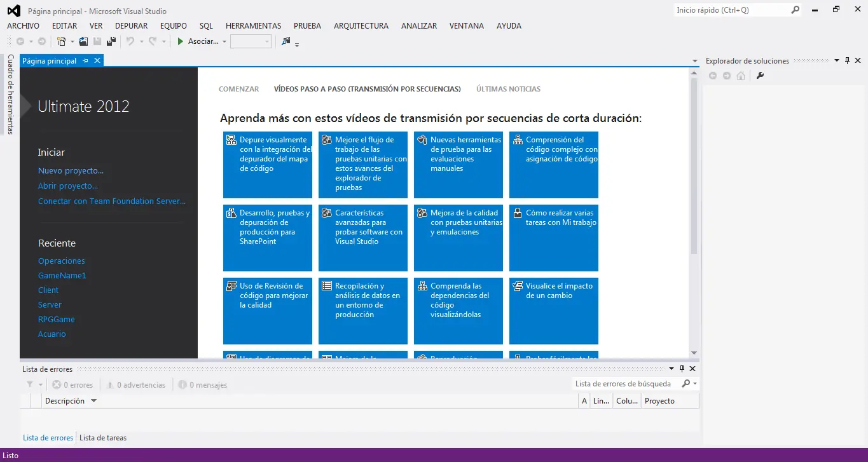Image resolution: width=868 pixels, height=462 pixels.
Task: Open the HERRAMIENTAS menu
Action: (x=253, y=26)
